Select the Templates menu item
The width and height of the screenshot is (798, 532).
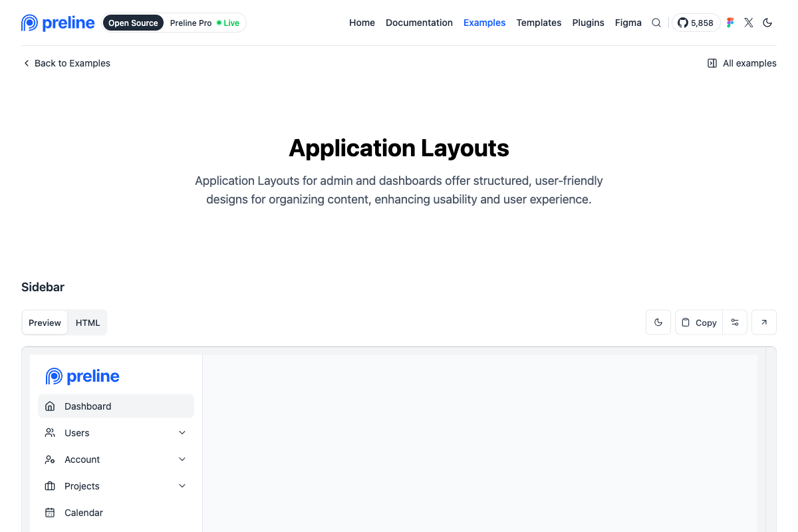[x=539, y=22]
